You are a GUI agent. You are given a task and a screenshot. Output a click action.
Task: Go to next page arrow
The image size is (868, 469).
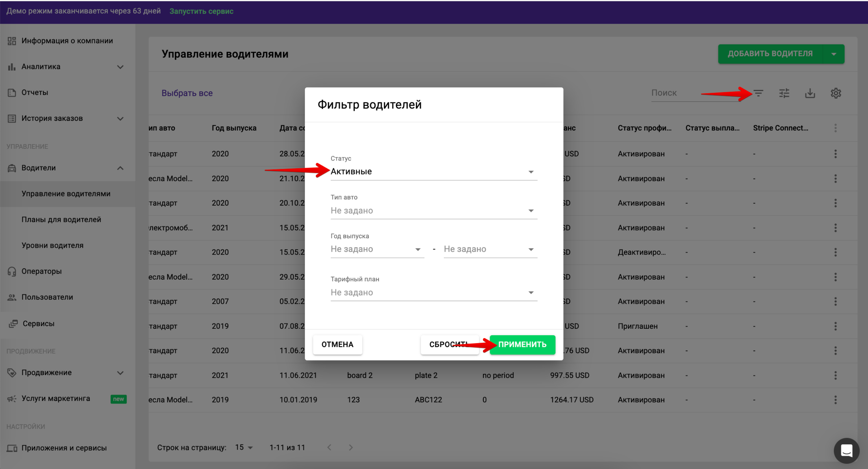350,447
